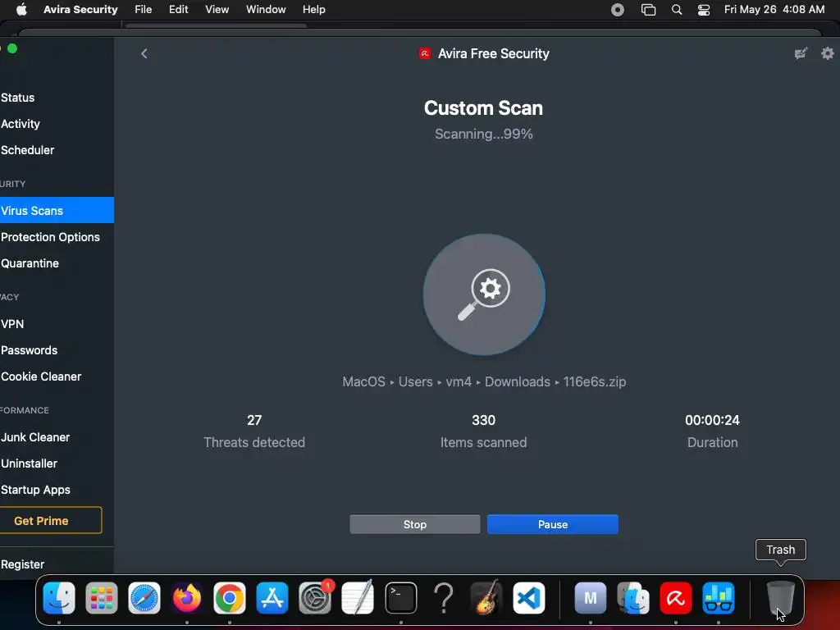Click the red Avira icon in dock

click(x=676, y=598)
